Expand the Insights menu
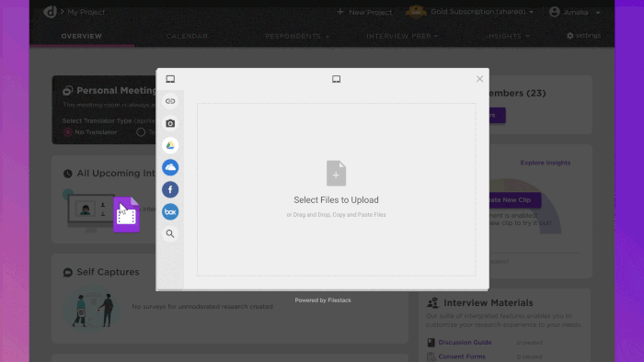644x362 pixels. click(x=508, y=36)
